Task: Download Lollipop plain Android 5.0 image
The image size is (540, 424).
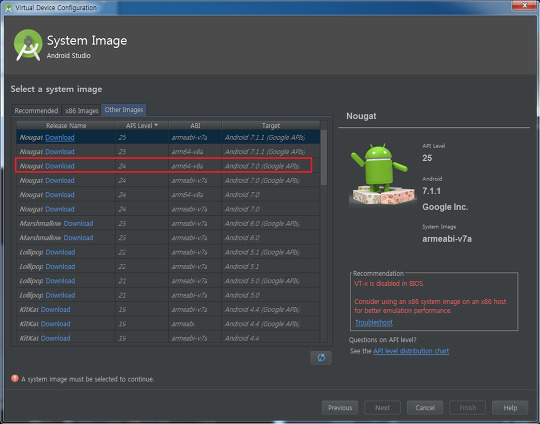Action: point(60,295)
